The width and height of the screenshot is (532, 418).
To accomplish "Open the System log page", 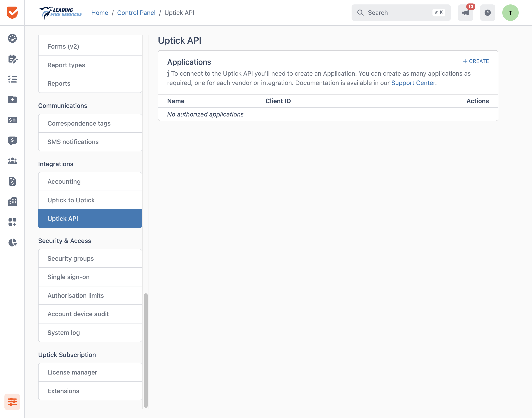I will (90, 333).
